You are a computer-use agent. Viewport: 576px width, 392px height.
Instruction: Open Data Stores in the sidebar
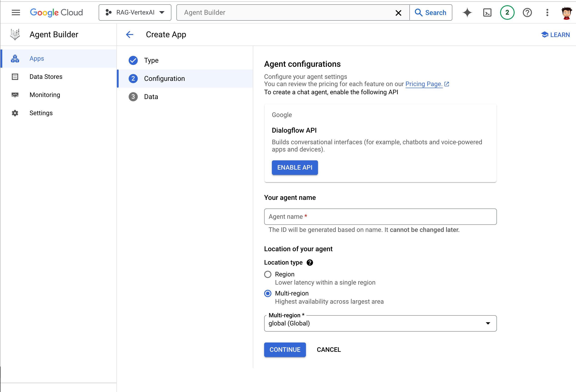point(46,77)
